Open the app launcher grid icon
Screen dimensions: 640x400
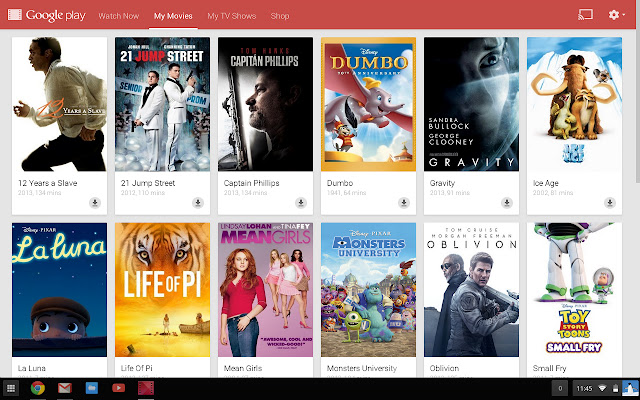[11, 388]
